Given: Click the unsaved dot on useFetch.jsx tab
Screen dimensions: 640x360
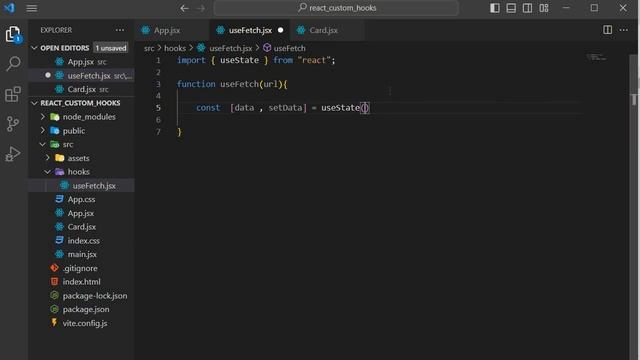Looking at the screenshot, I should [x=280, y=30].
